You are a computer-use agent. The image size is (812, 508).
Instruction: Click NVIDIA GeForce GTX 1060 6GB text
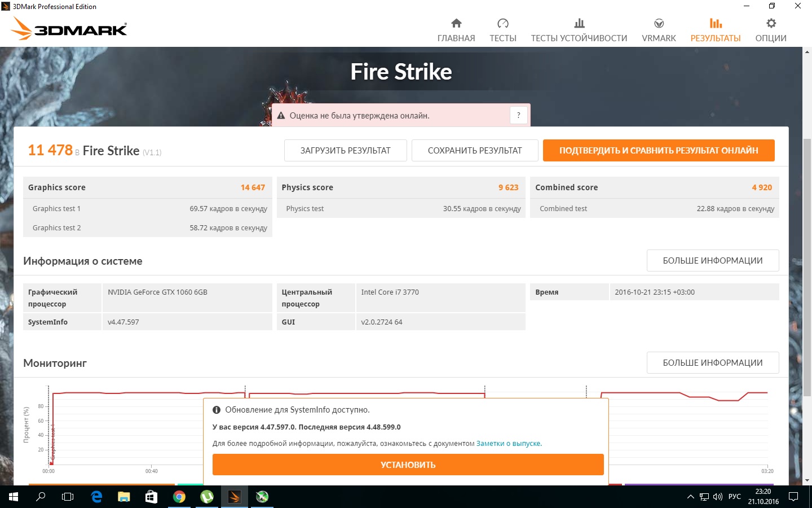click(x=157, y=292)
